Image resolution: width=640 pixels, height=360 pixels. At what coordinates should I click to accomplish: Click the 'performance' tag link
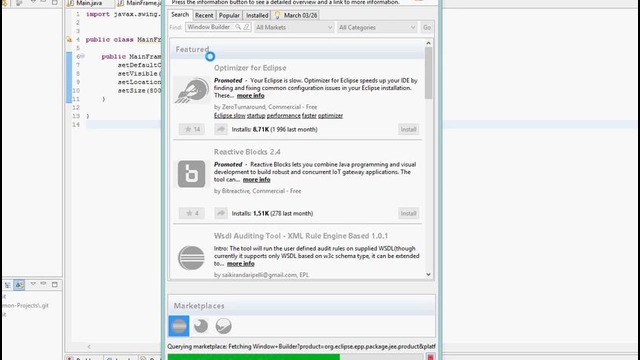[x=284, y=116]
